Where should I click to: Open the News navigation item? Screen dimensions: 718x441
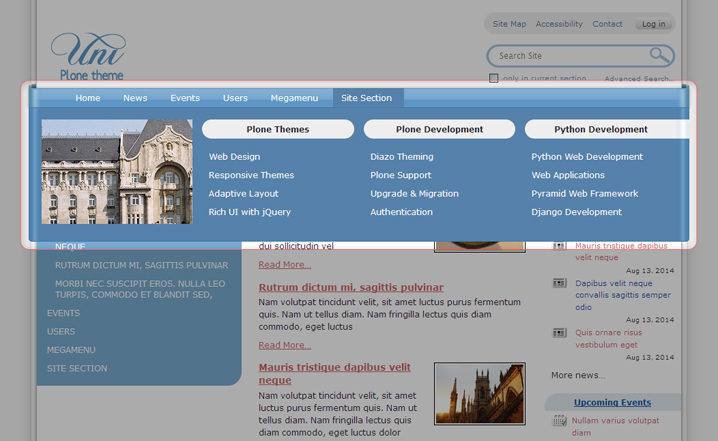tap(135, 98)
